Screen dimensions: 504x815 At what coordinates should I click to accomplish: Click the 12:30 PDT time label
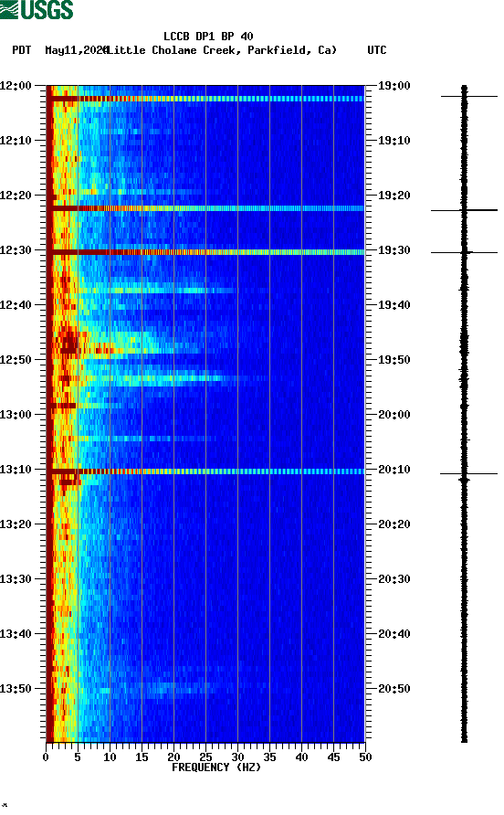pyautogui.click(x=16, y=250)
